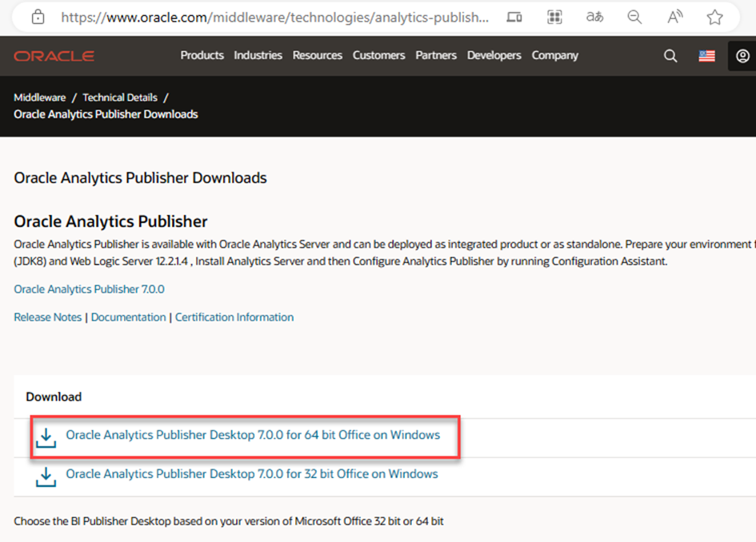Screen dimensions: 756x542
Task: Click the zoom out magnifier icon
Action: (x=634, y=18)
